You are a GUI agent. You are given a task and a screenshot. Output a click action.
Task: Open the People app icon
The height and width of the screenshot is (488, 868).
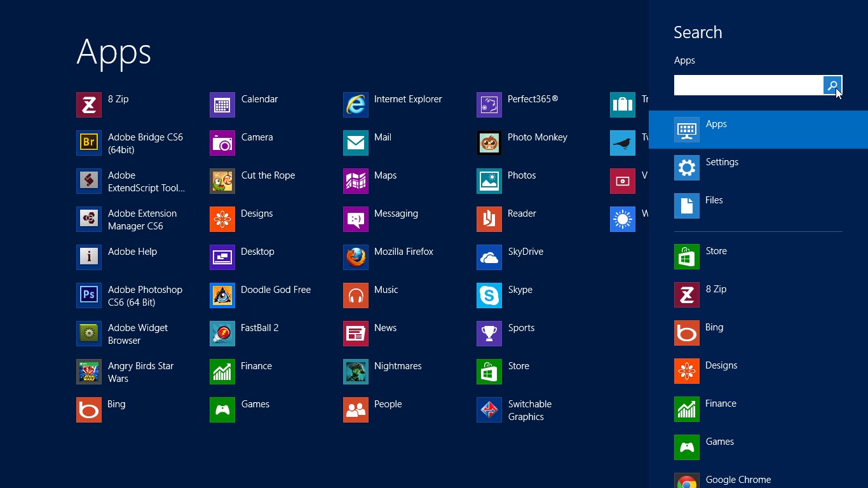(x=356, y=410)
